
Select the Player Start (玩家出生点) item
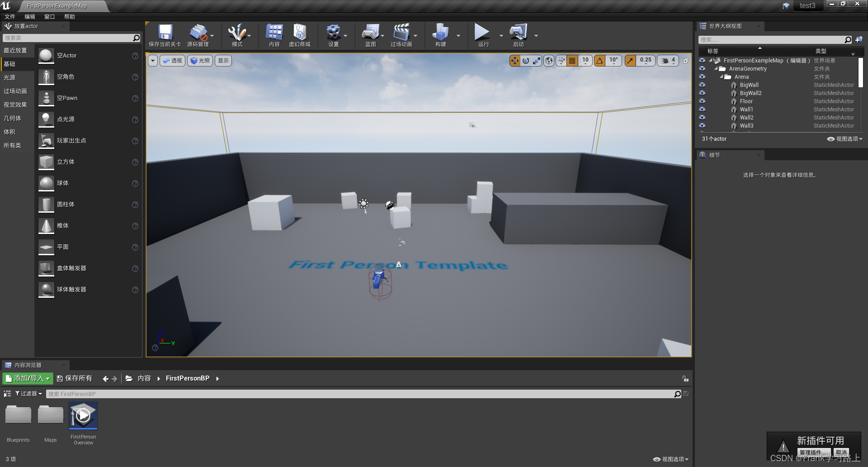click(x=89, y=141)
